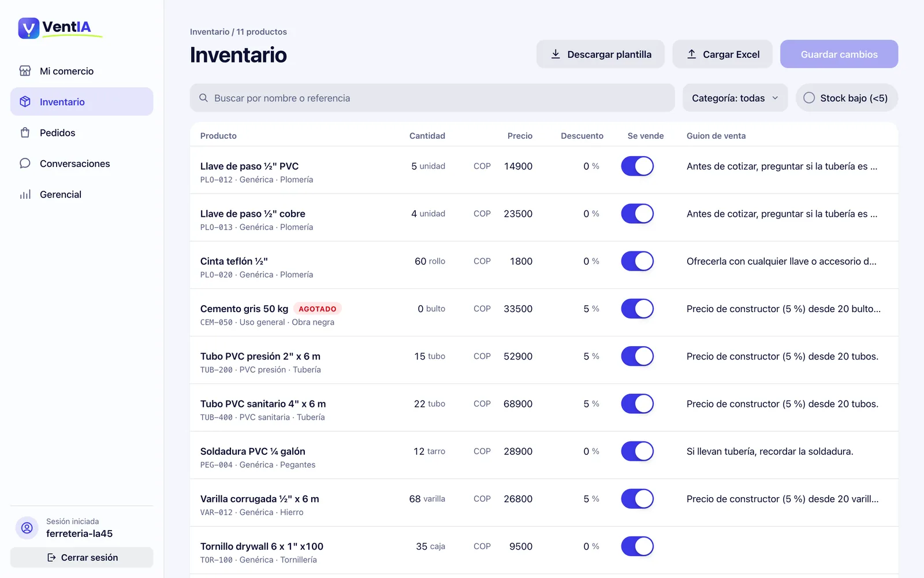Disable Se vende for Cinta teflón ½"
The height and width of the screenshot is (578, 924).
[x=637, y=261]
